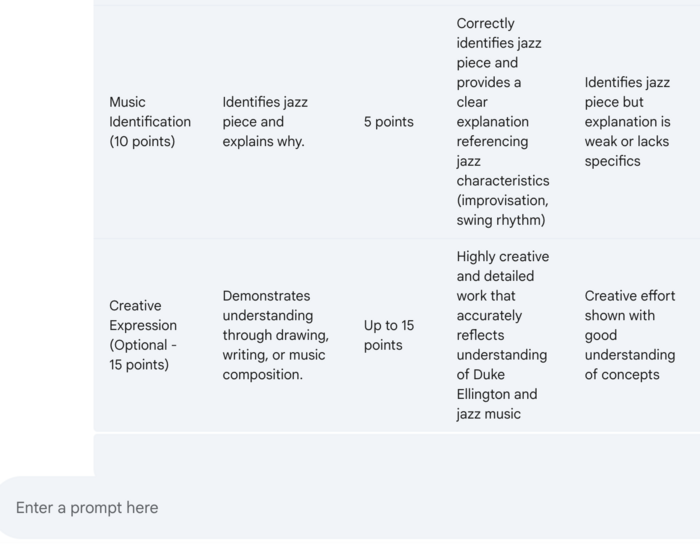Click the 'Creative effort shown with good understanding' cell
This screenshot has width=700, height=544.
coord(629,315)
